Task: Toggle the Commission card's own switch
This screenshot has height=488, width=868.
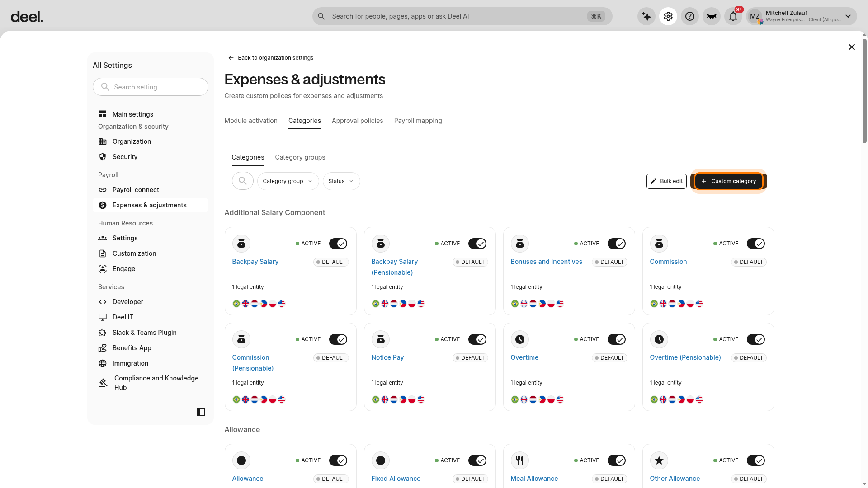Action: point(756,244)
